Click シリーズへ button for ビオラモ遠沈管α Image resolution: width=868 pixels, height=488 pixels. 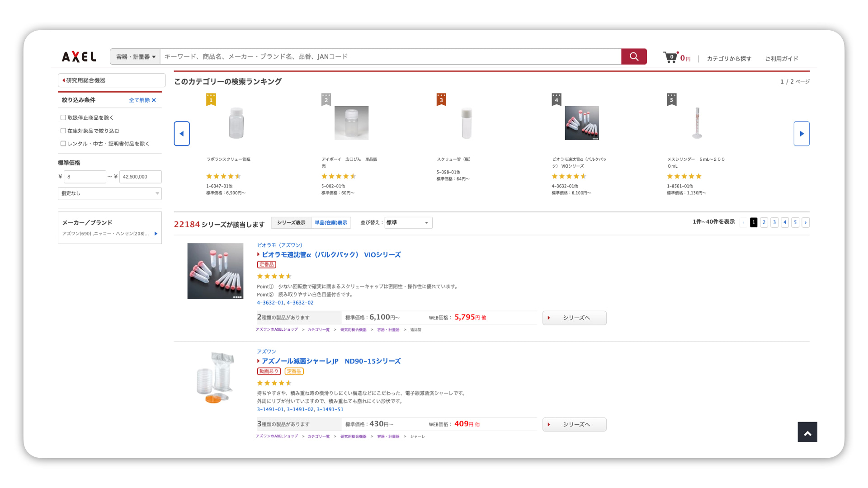coord(574,318)
